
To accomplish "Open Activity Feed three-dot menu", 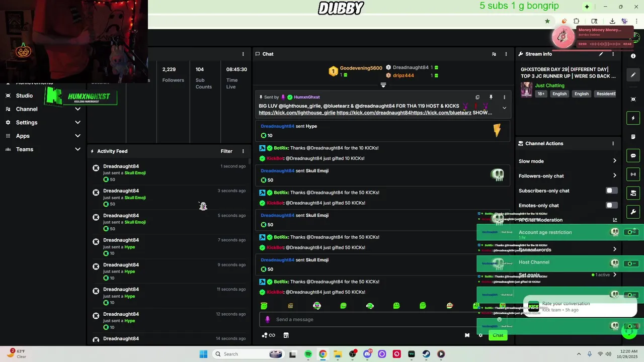I will coord(243,151).
